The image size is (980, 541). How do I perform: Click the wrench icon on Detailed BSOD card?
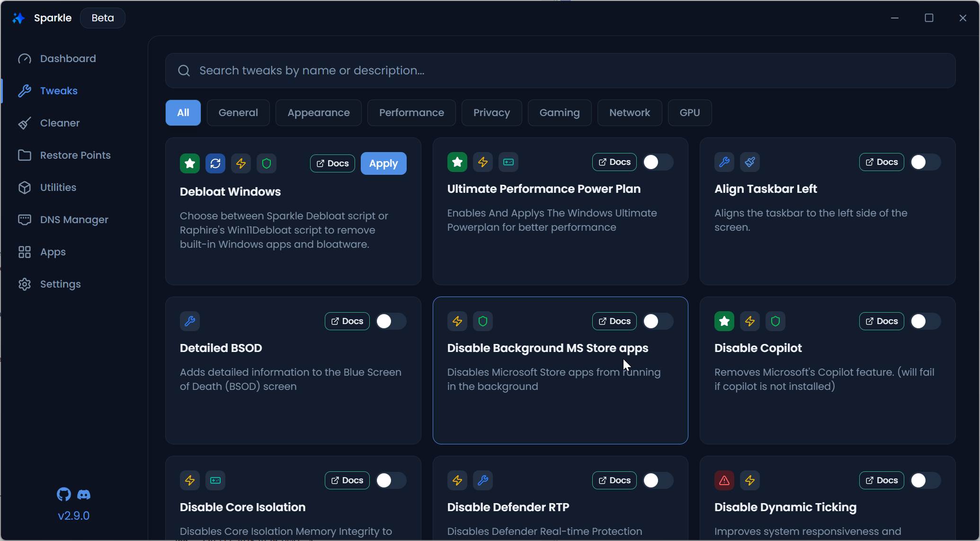(x=190, y=321)
